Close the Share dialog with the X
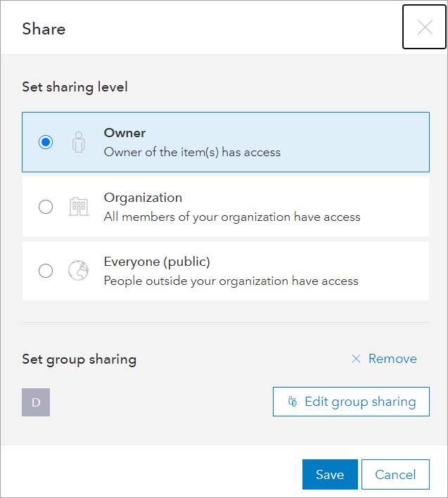The image size is (448, 498). coord(425,27)
